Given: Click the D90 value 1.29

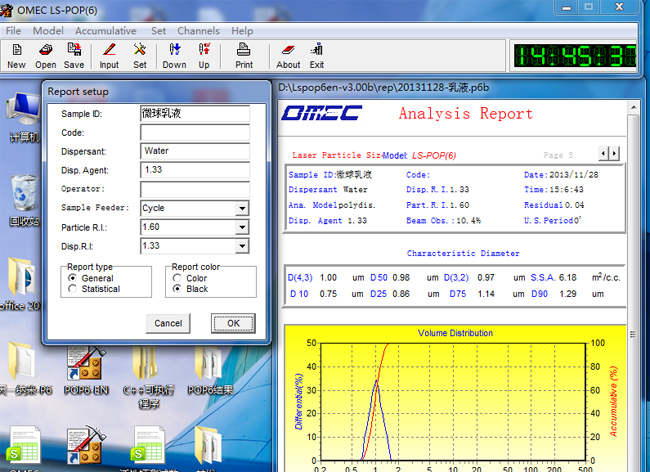Looking at the screenshot, I should 568,294.
